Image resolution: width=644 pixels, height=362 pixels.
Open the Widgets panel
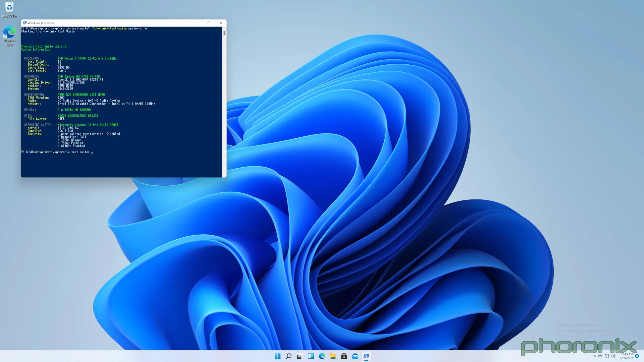pos(311,356)
